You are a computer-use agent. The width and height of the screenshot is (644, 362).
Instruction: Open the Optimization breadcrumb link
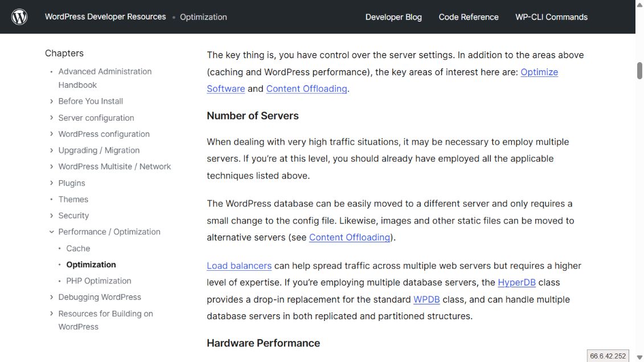click(x=203, y=17)
